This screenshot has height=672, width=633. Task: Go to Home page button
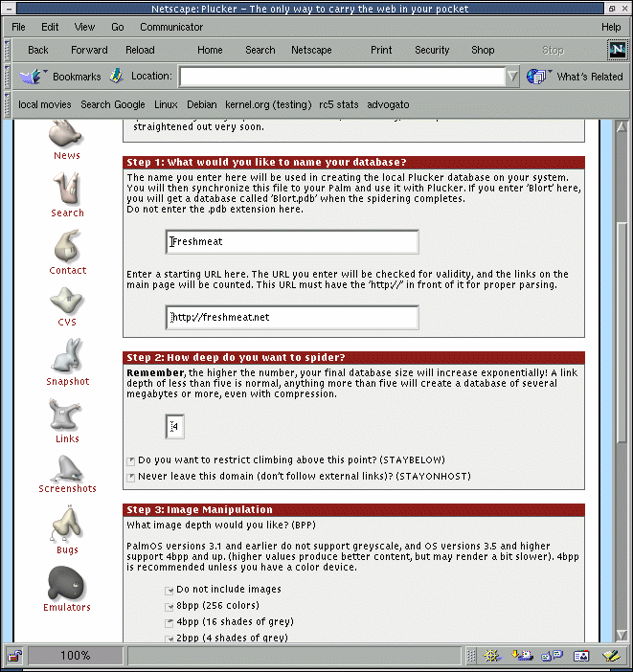pyautogui.click(x=210, y=50)
